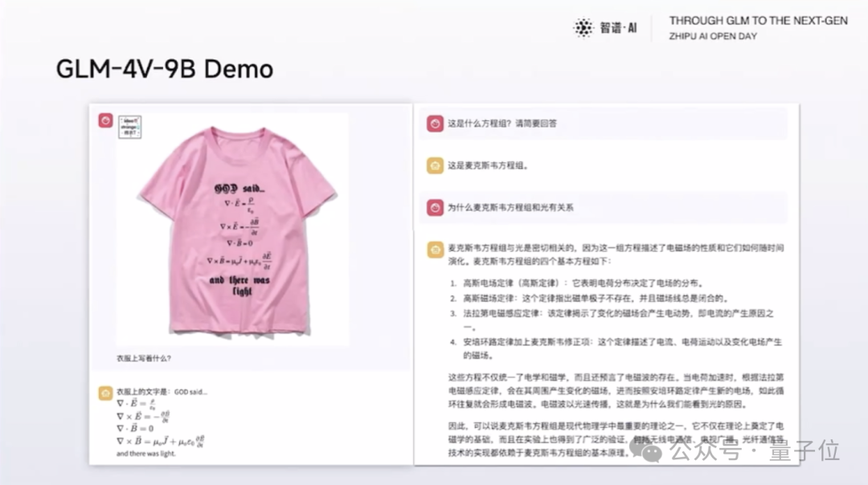Image resolution: width=868 pixels, height=485 pixels.
Task: Click bot avatar beside '这是麦克斯韦方程组' answer
Action: 434,165
